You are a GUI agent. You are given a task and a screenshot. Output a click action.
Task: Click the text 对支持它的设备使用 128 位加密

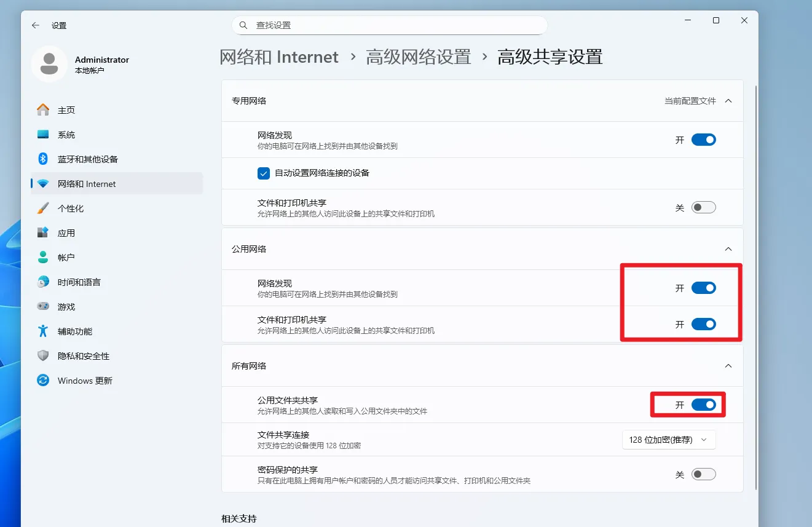point(309,445)
